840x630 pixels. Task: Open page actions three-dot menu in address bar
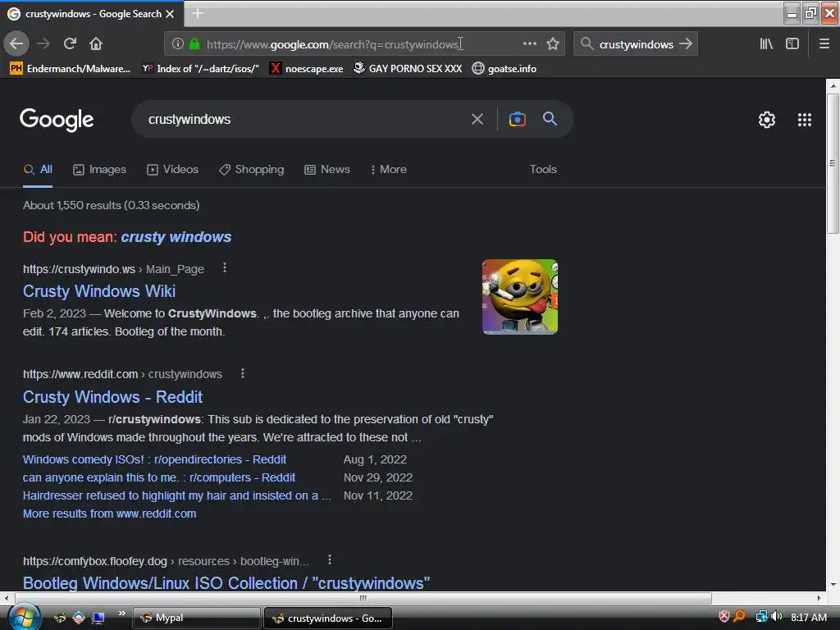pyautogui.click(x=529, y=43)
